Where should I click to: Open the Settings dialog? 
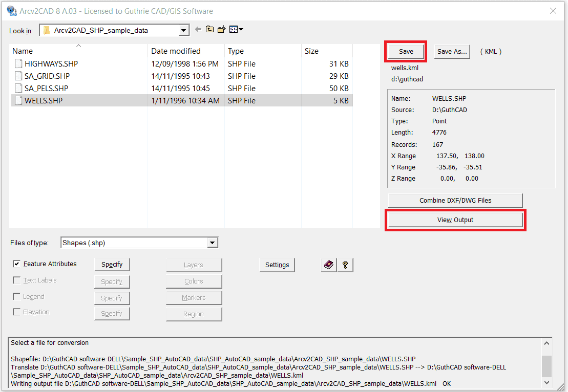tap(277, 265)
